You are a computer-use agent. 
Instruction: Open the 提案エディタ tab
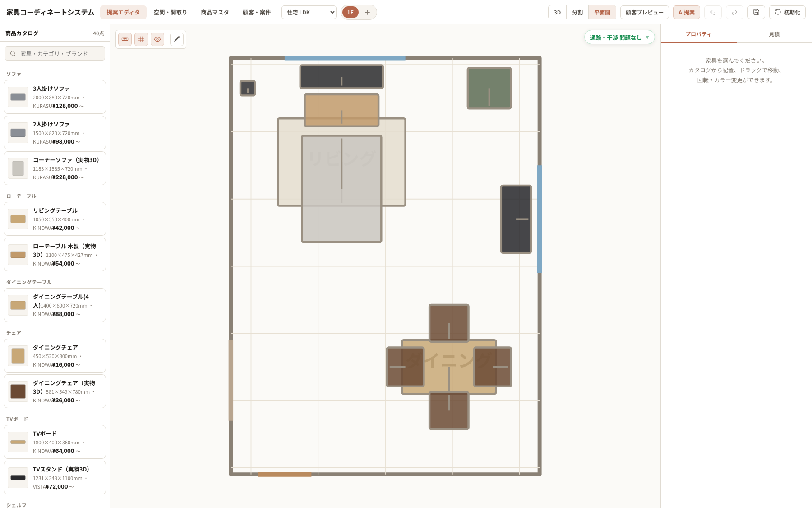click(123, 12)
